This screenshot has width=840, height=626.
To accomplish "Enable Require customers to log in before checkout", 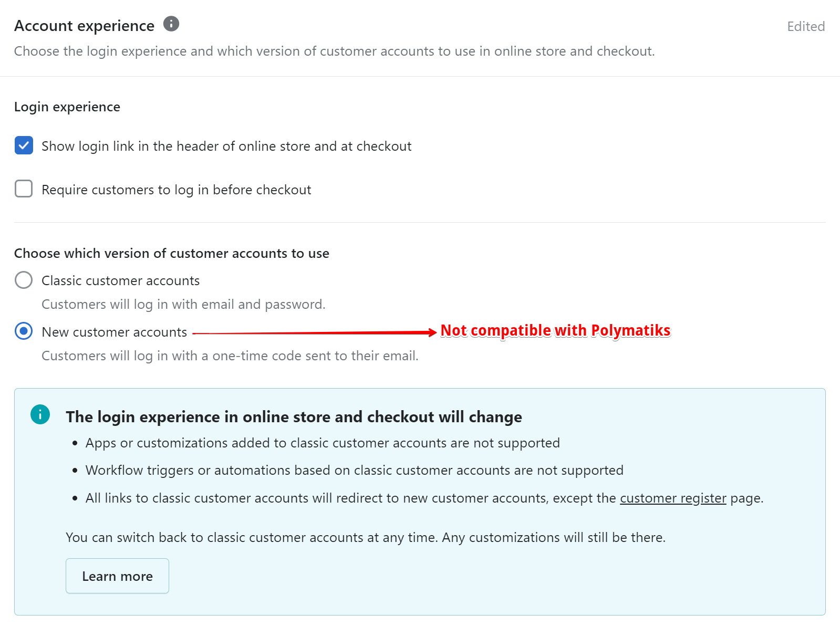I will click(x=23, y=189).
